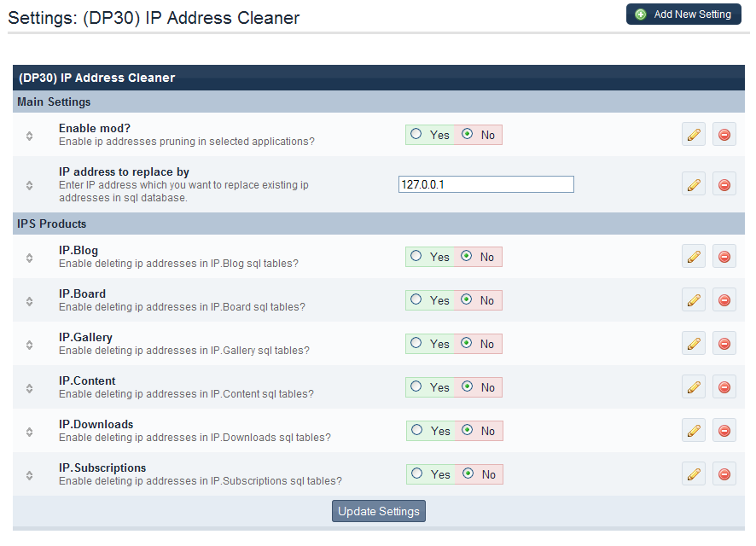Click the Add New Setting button
This screenshot has height=546, width=756.
click(683, 15)
